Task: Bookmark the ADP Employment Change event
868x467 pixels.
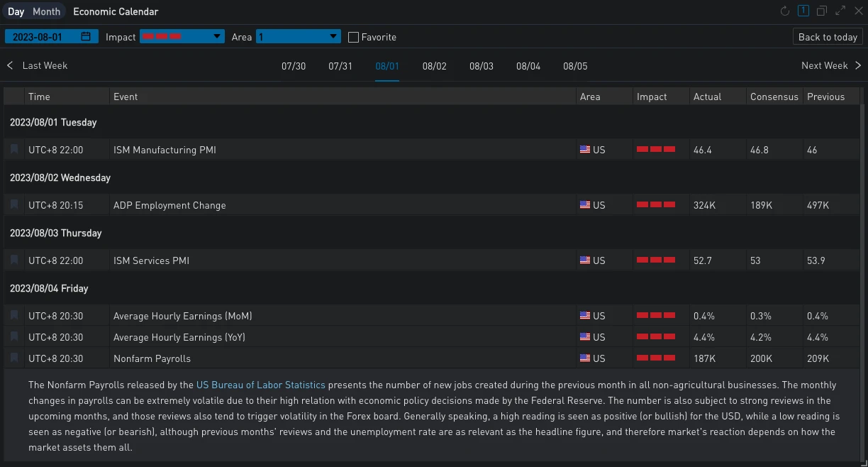Action: coord(14,205)
